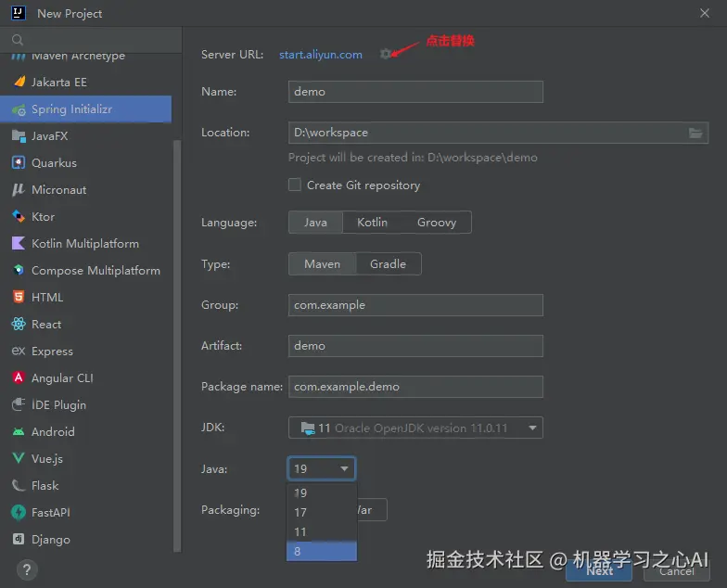Set build type to Maven
The image size is (727, 588).
tap(323, 264)
